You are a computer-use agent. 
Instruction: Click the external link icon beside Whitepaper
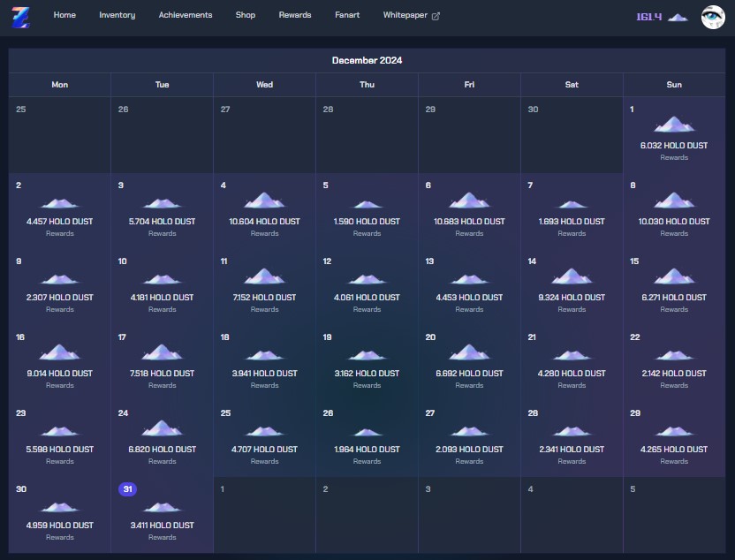pyautogui.click(x=436, y=16)
